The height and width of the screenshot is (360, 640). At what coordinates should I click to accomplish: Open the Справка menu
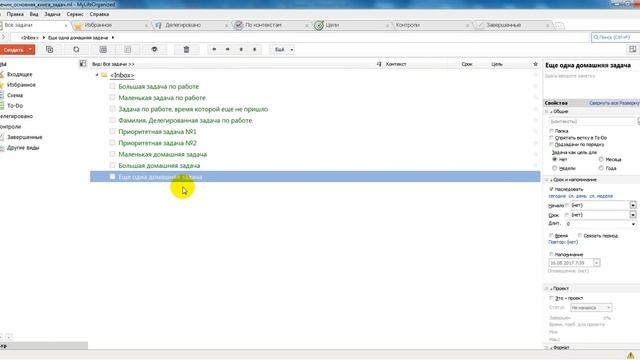[99, 14]
